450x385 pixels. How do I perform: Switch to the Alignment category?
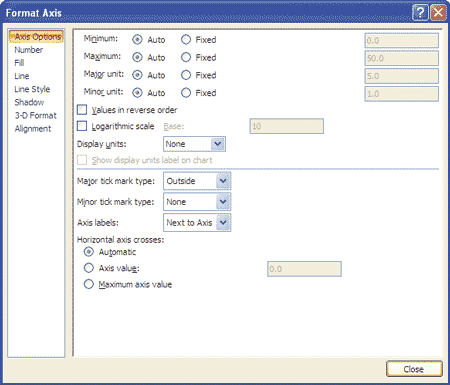[33, 129]
